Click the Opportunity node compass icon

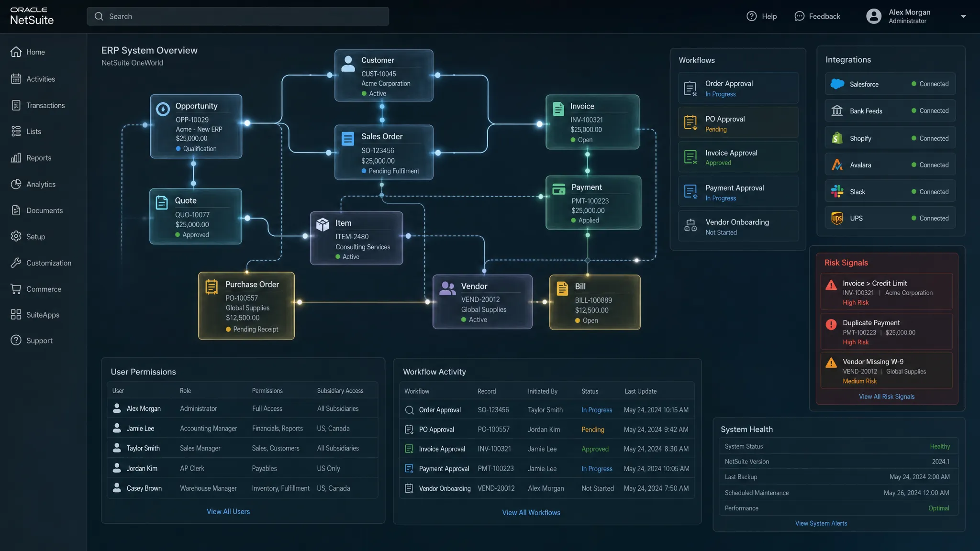coord(163,109)
